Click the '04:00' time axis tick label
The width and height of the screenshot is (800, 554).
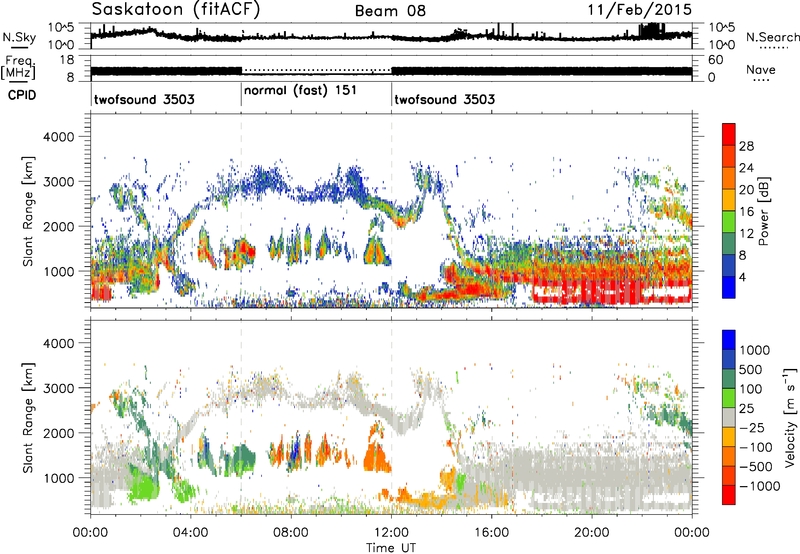[x=190, y=533]
